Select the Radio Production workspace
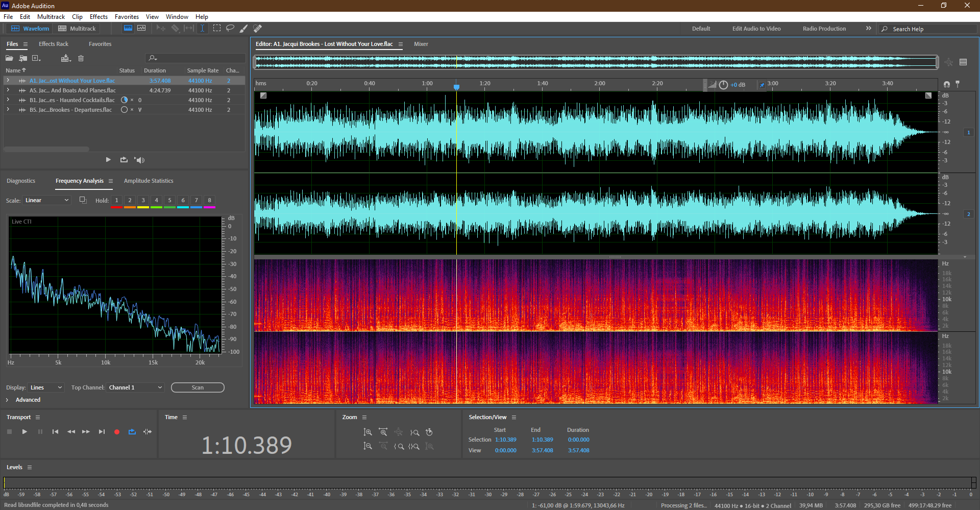Viewport: 980px width, 510px height. 824,29
